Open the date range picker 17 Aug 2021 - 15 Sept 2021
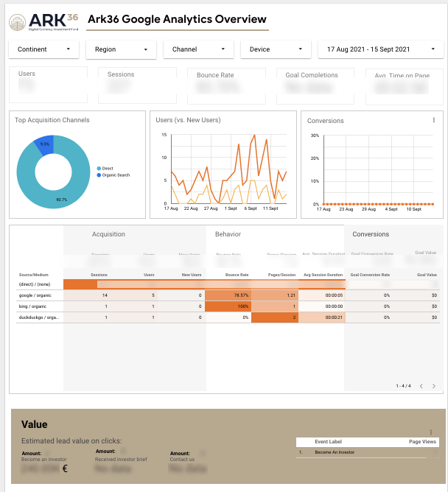Image resolution: width=448 pixels, height=492 pixels. click(x=380, y=49)
